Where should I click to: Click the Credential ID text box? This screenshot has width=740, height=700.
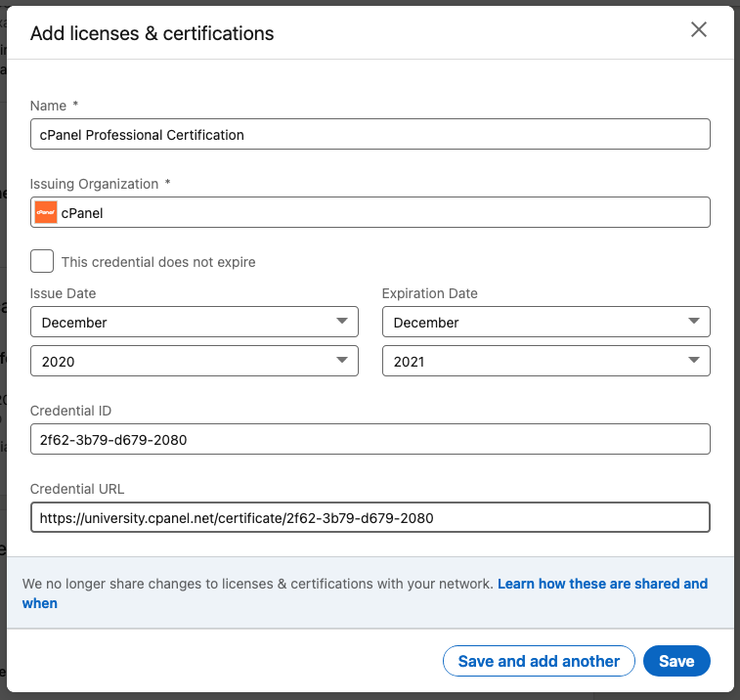370,439
